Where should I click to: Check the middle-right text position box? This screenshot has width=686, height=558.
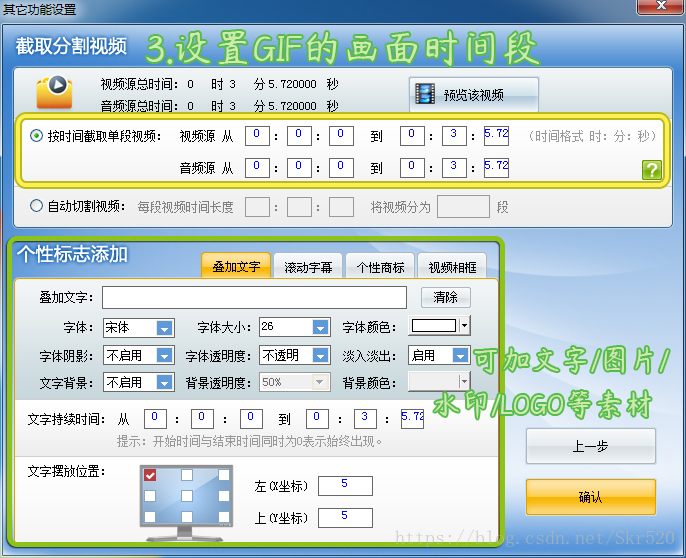(x=224, y=496)
